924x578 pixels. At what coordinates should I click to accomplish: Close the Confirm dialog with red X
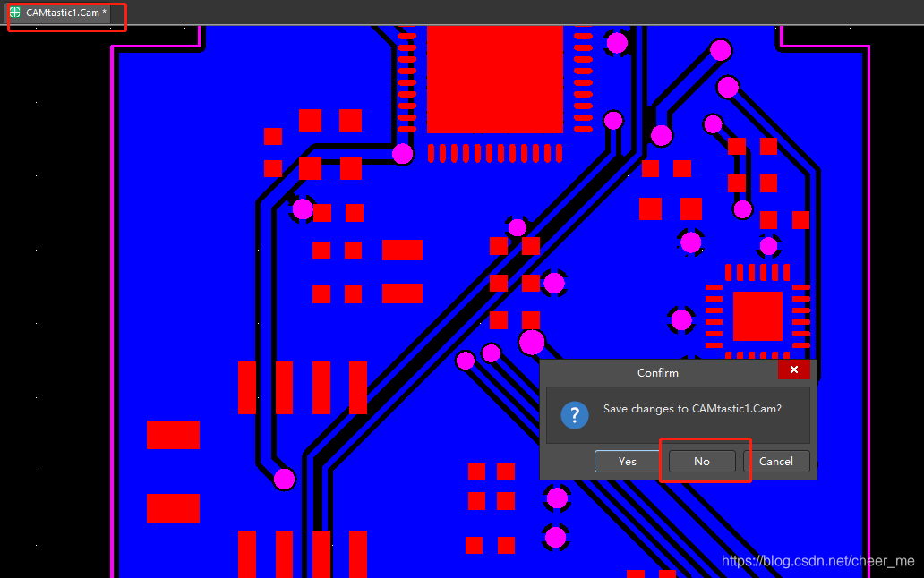793,370
